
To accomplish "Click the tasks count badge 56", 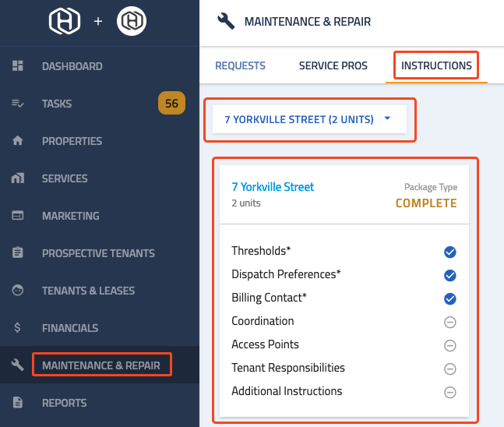I will click(x=171, y=103).
